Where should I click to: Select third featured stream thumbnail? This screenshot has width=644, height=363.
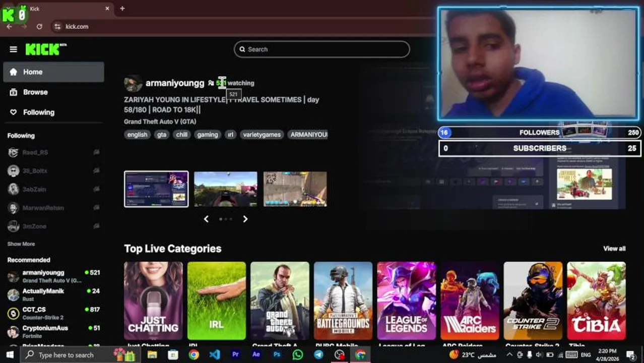coord(295,189)
